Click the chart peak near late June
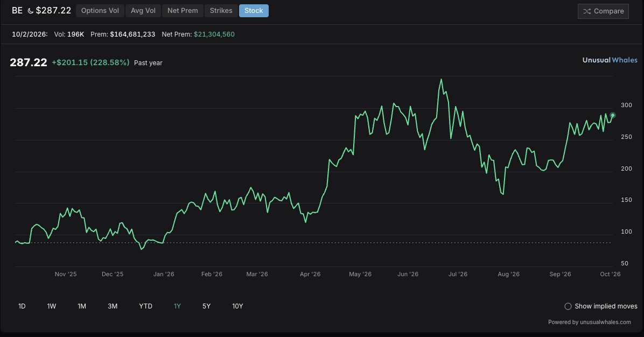 441,80
